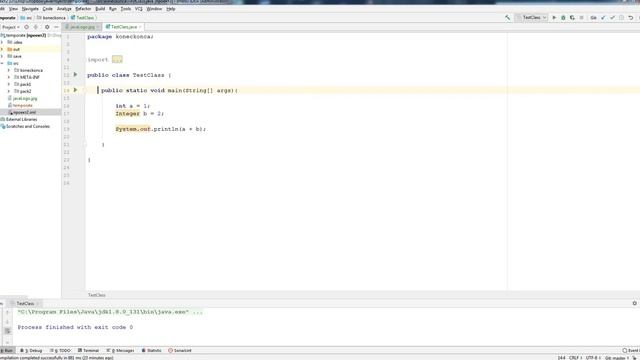
Task: Expand the save folder
Action: pos(2,56)
